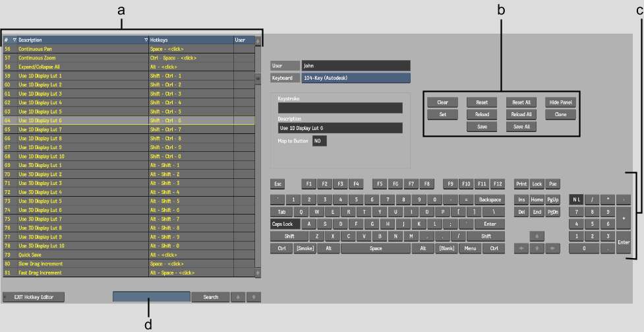The width and height of the screenshot is (644, 332).
Task: Toggle the Map to Button NO option
Action: click(x=319, y=141)
